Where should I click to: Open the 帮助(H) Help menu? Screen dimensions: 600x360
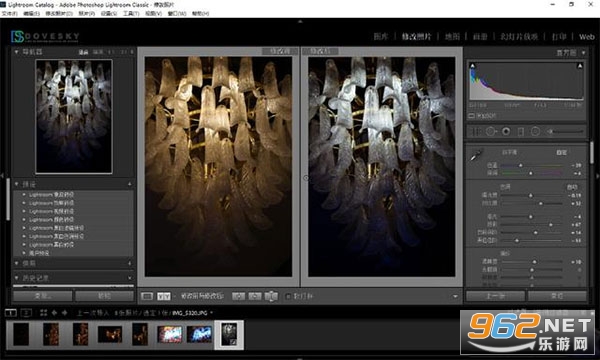[x=201, y=13]
